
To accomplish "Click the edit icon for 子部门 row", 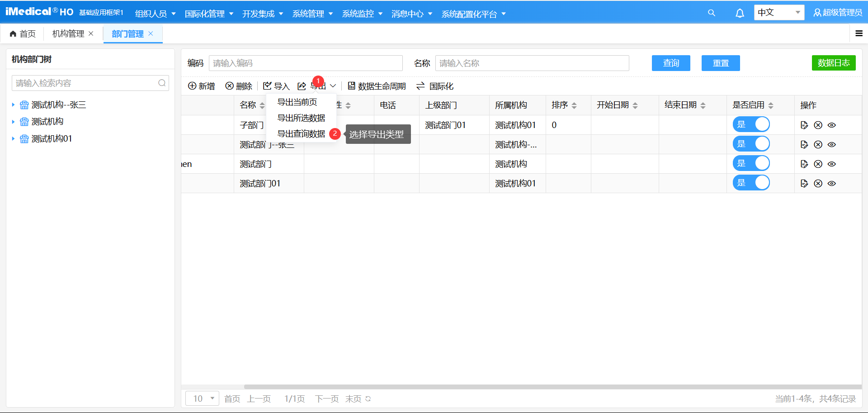I will [x=804, y=125].
